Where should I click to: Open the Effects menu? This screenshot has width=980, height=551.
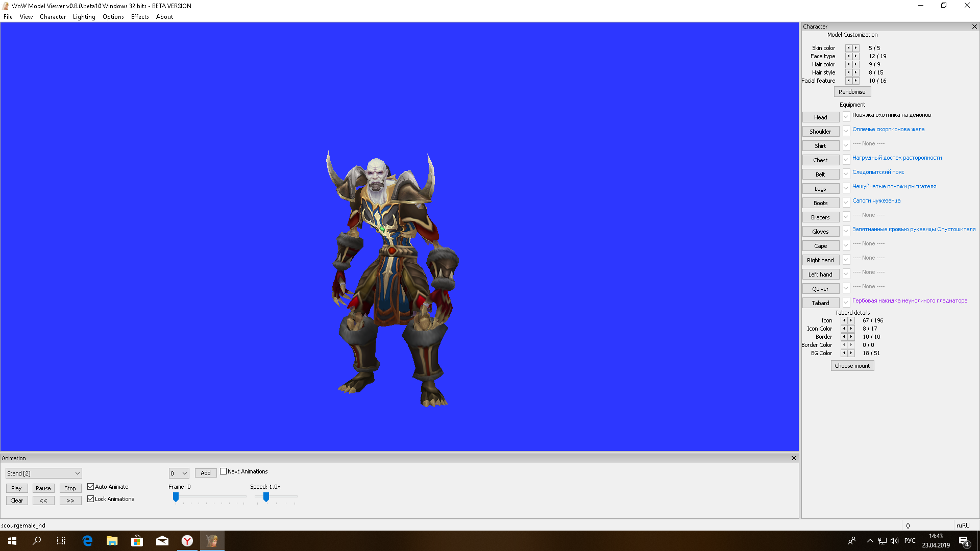[139, 17]
